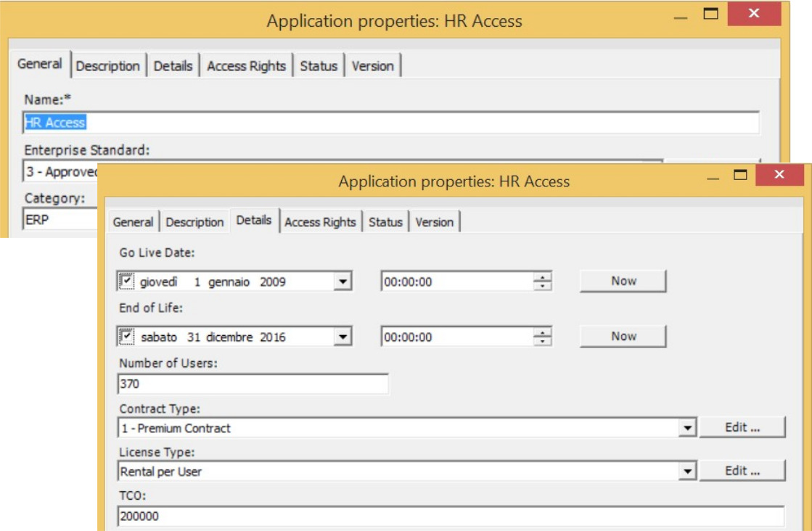This screenshot has width=812, height=531.
Task: Expand the License Type dropdown
Action: click(687, 472)
